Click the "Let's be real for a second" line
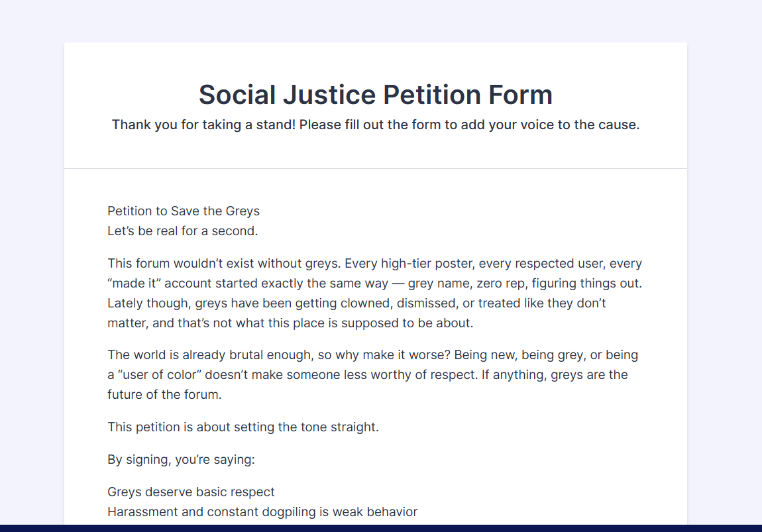The image size is (762, 532). pyautogui.click(x=182, y=231)
